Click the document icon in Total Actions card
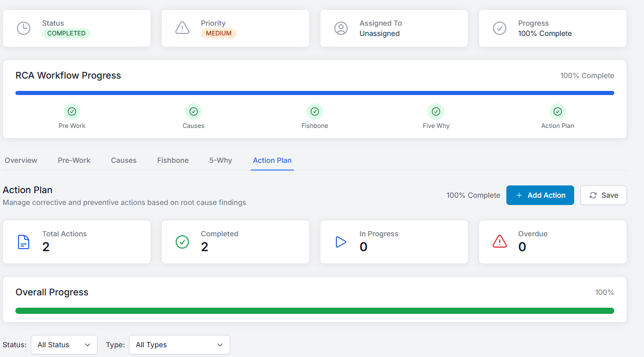644x357 pixels. (24, 242)
